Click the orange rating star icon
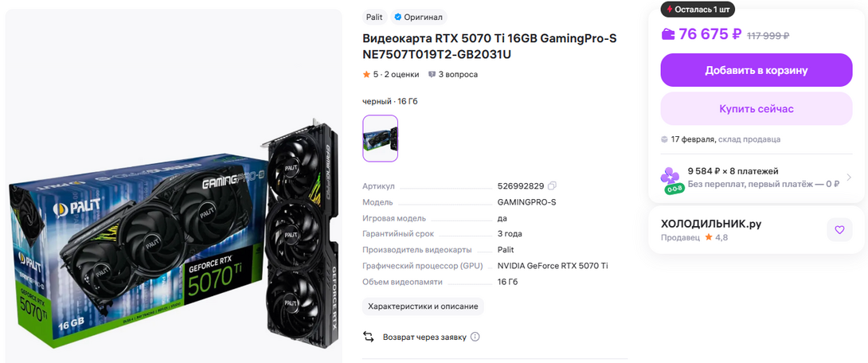Image resolution: width=868 pixels, height=363 pixels. tap(366, 74)
